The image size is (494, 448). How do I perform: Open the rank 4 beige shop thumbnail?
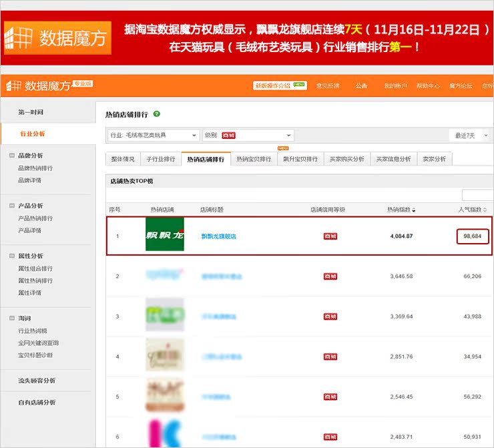(164, 355)
